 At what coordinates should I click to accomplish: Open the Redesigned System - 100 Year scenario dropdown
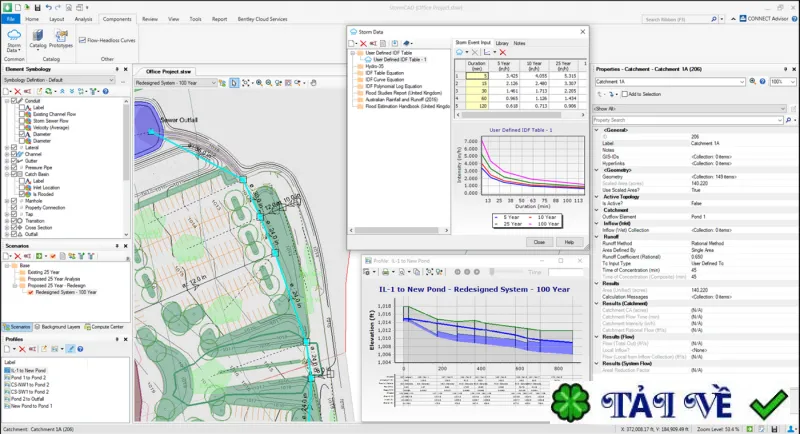pos(176,83)
